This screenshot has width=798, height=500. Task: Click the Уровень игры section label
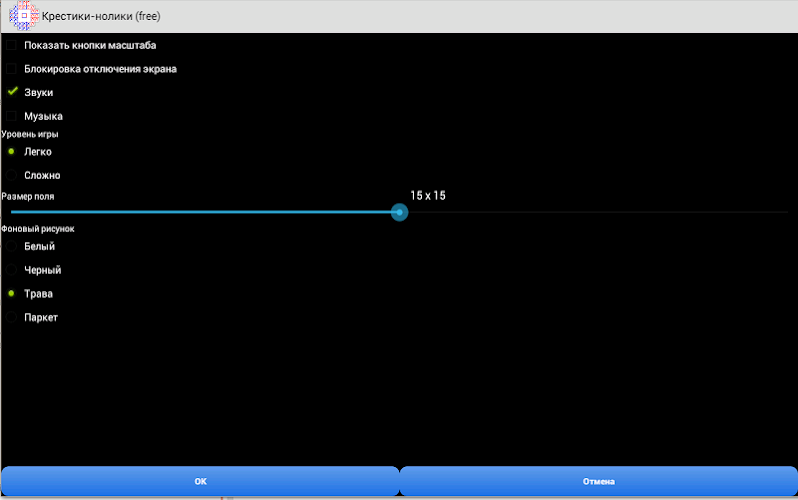tap(30, 134)
